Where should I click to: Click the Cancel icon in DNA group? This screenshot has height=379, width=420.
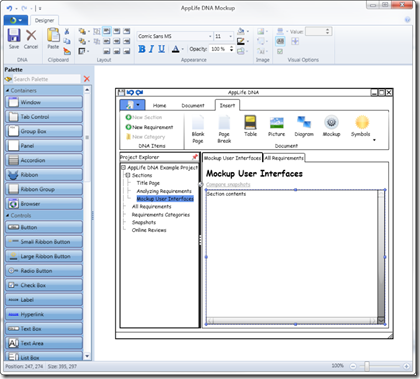point(31,35)
